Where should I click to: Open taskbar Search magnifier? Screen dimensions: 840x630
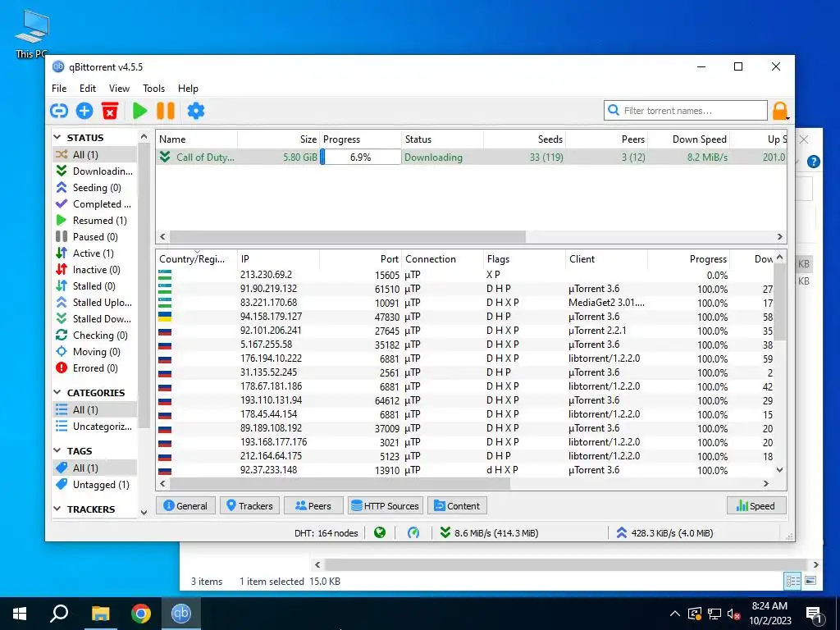click(59, 614)
